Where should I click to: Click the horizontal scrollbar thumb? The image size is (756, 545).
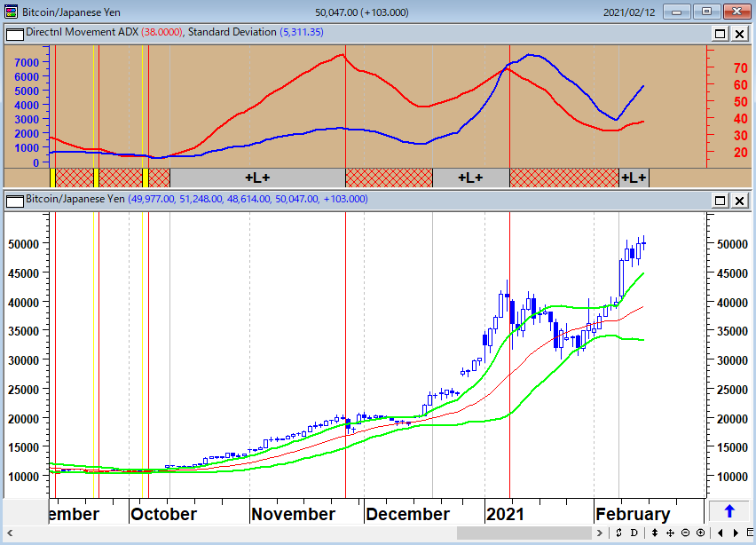[x=524, y=533]
